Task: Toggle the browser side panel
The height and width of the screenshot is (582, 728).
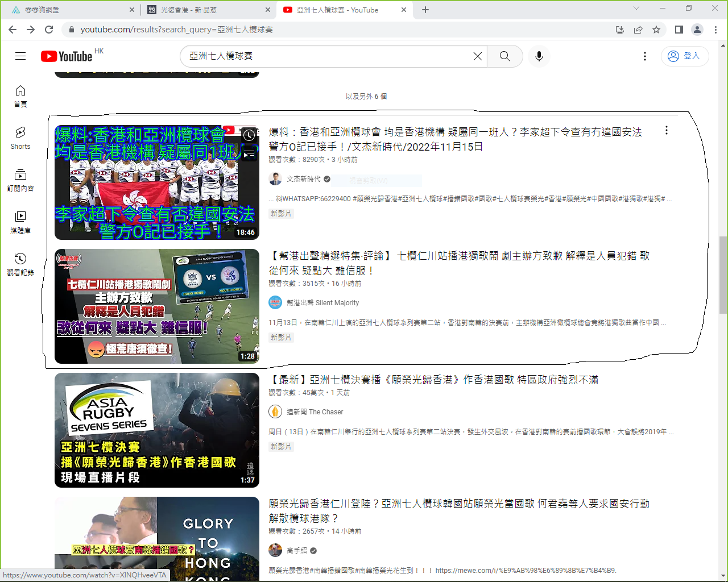Action: pos(679,30)
